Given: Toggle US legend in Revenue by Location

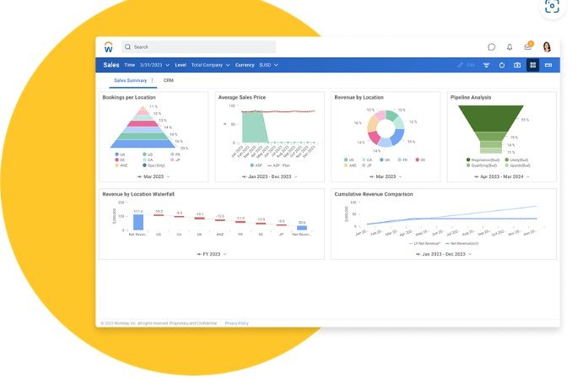Looking at the screenshot, I should 348,160.
